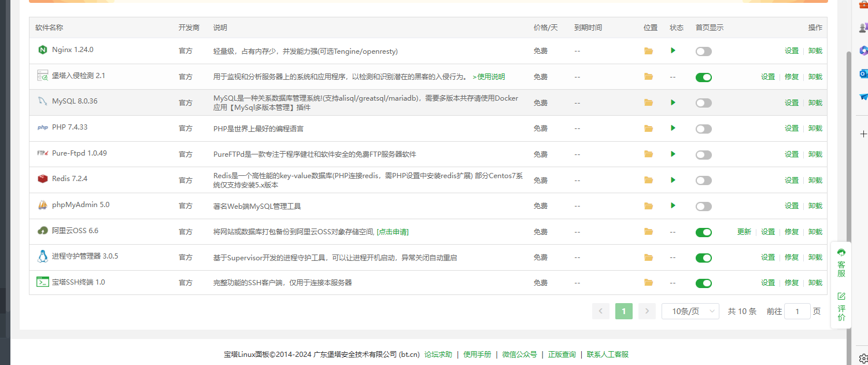Disable homepage display for 进程守护管理器
Screen dimensions: 868x365
(x=704, y=258)
